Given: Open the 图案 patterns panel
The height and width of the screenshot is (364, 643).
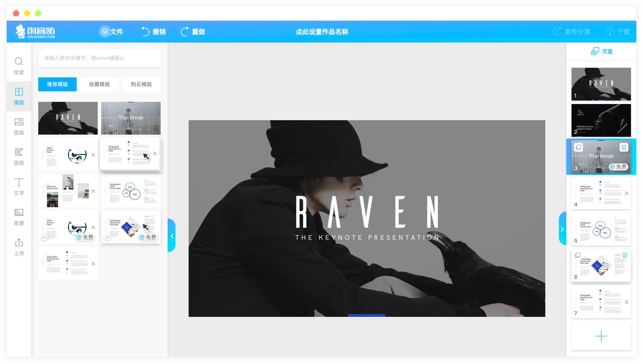Looking at the screenshot, I should pyautogui.click(x=19, y=126).
